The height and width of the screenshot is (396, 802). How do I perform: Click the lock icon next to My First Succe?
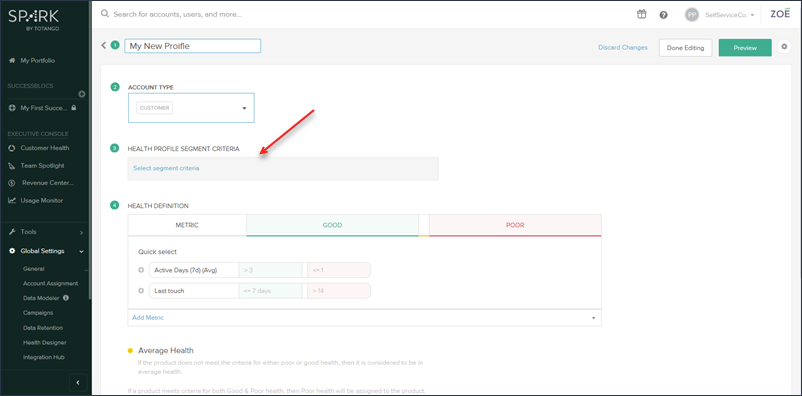tap(74, 108)
